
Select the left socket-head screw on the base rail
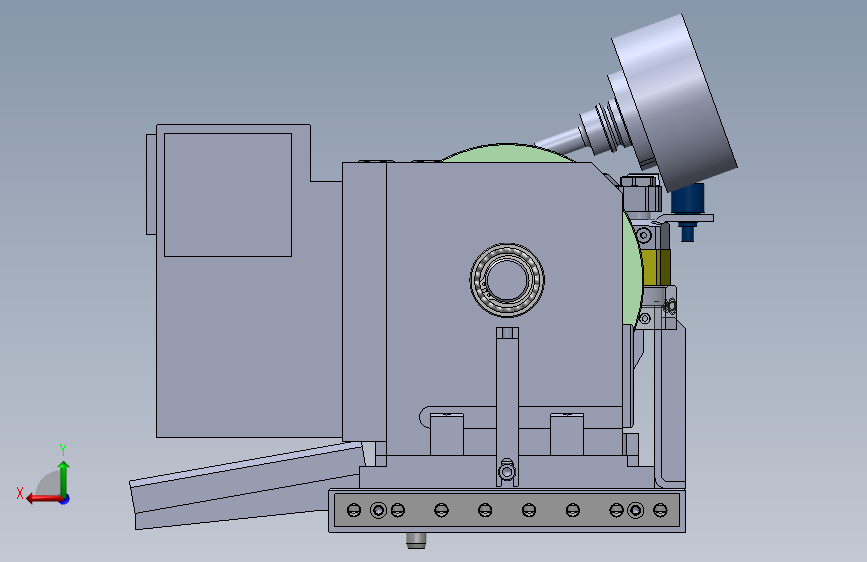[378, 510]
